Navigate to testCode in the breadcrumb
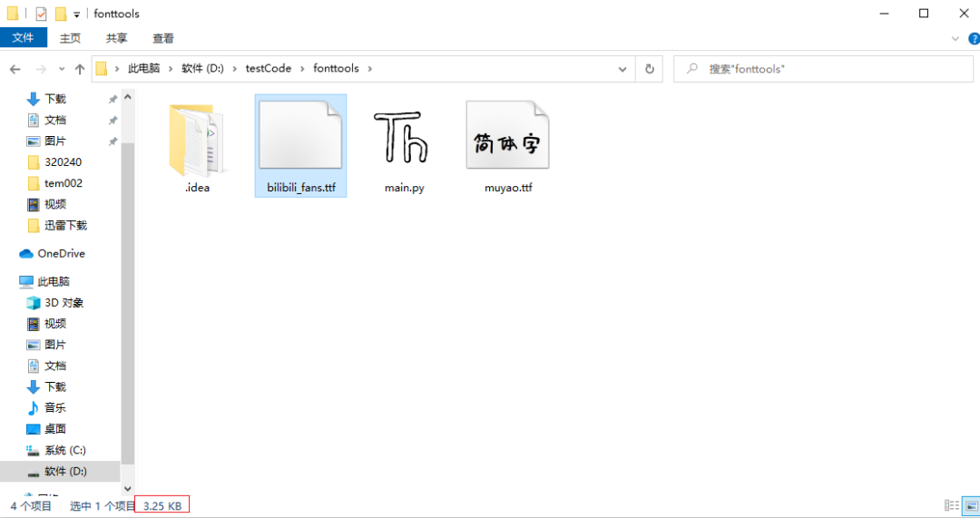The height and width of the screenshot is (518, 980). click(x=268, y=69)
